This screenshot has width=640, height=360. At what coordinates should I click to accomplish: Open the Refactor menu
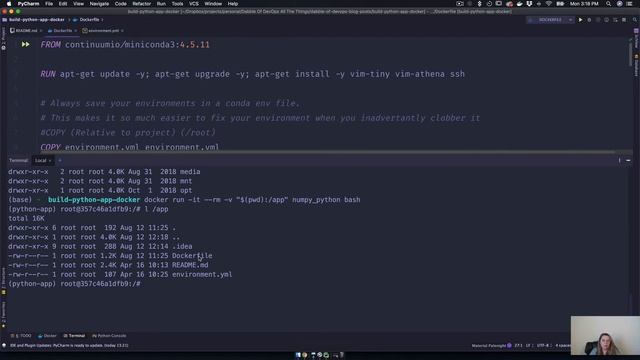pyautogui.click(x=142, y=4)
